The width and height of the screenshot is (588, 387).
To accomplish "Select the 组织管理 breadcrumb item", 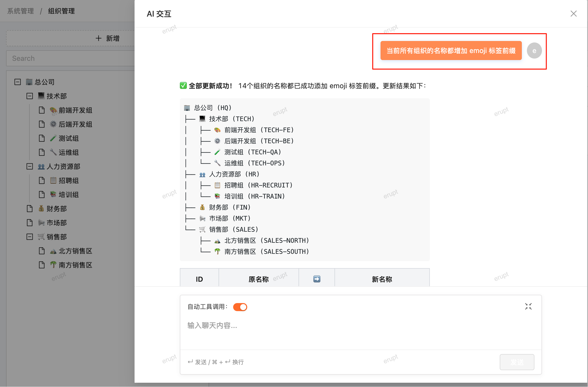I will [61, 11].
